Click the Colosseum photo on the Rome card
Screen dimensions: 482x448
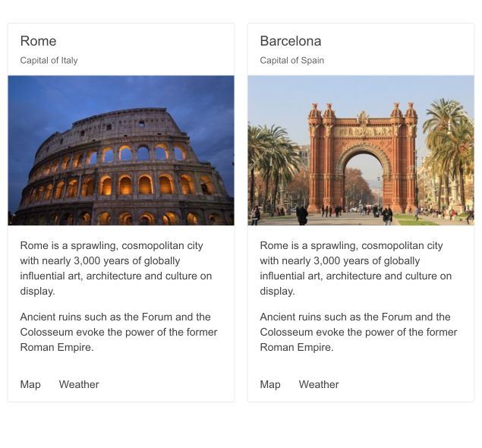[x=121, y=150]
